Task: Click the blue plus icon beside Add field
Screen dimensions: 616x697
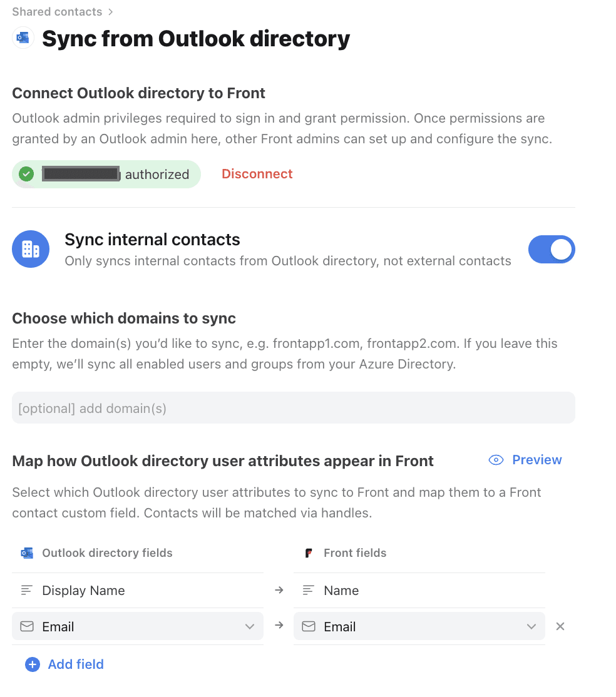Action: (32, 664)
